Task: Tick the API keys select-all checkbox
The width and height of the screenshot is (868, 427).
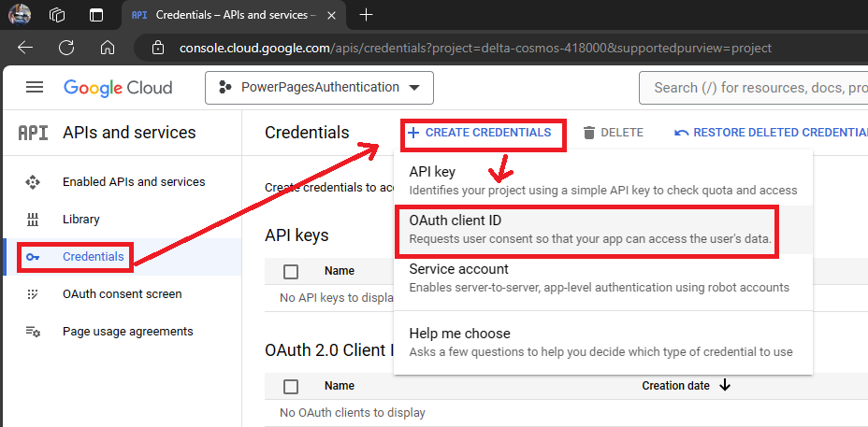Action: pyautogui.click(x=291, y=272)
